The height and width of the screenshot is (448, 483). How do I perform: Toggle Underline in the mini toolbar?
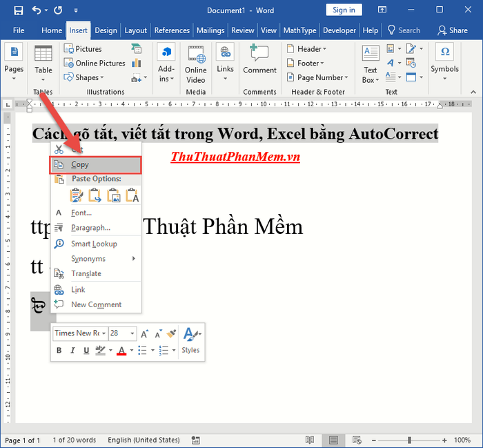[86, 351]
